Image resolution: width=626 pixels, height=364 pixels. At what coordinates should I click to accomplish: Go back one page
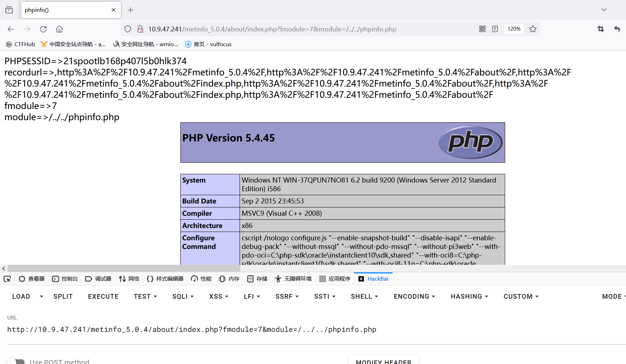coord(11,29)
